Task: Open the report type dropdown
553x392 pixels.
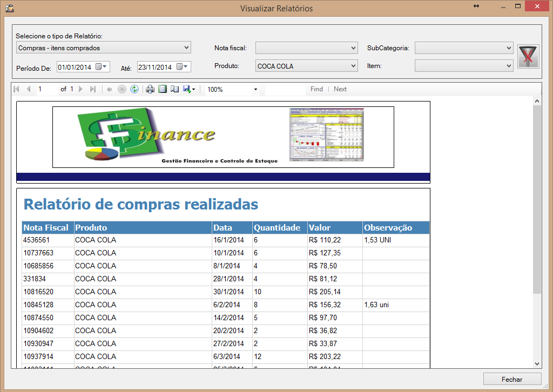Action: tap(104, 48)
